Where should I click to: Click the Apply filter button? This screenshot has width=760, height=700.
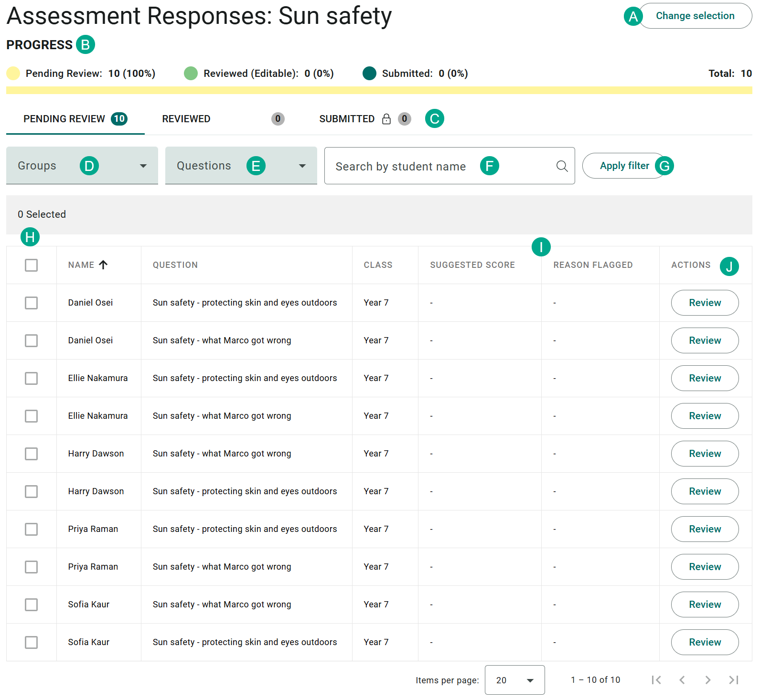(624, 166)
